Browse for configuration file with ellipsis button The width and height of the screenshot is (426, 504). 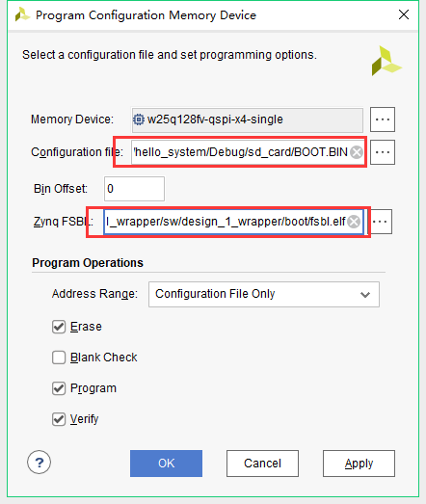[x=383, y=152]
